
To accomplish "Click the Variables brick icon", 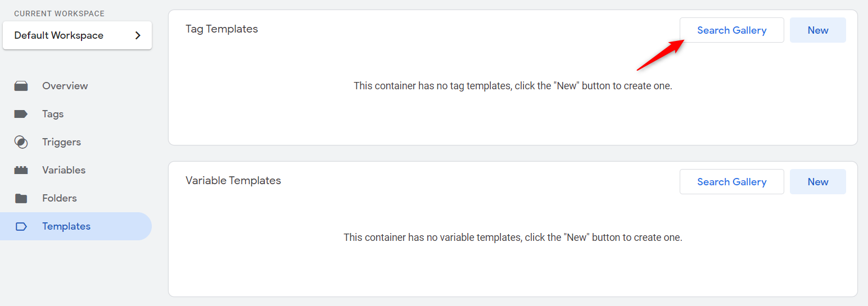I will (21, 170).
